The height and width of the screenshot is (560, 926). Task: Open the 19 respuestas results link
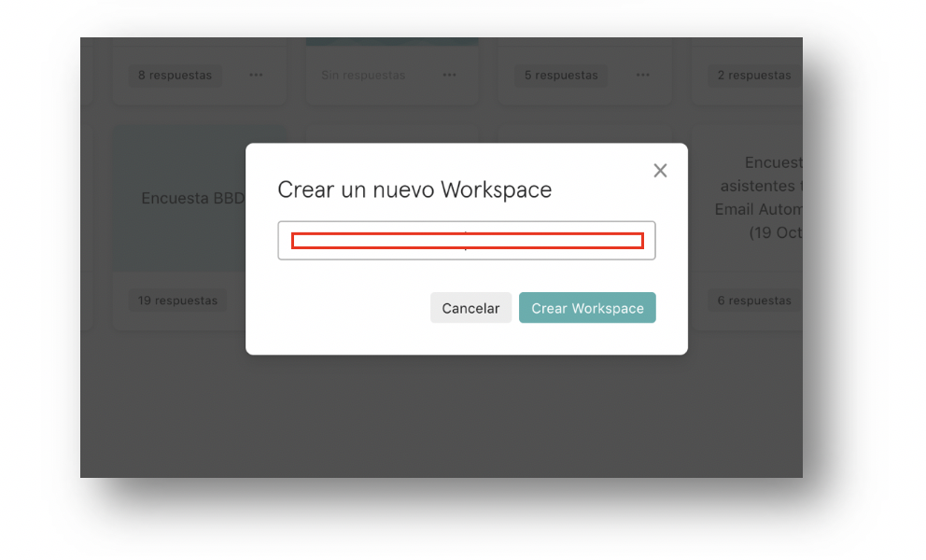[177, 300]
